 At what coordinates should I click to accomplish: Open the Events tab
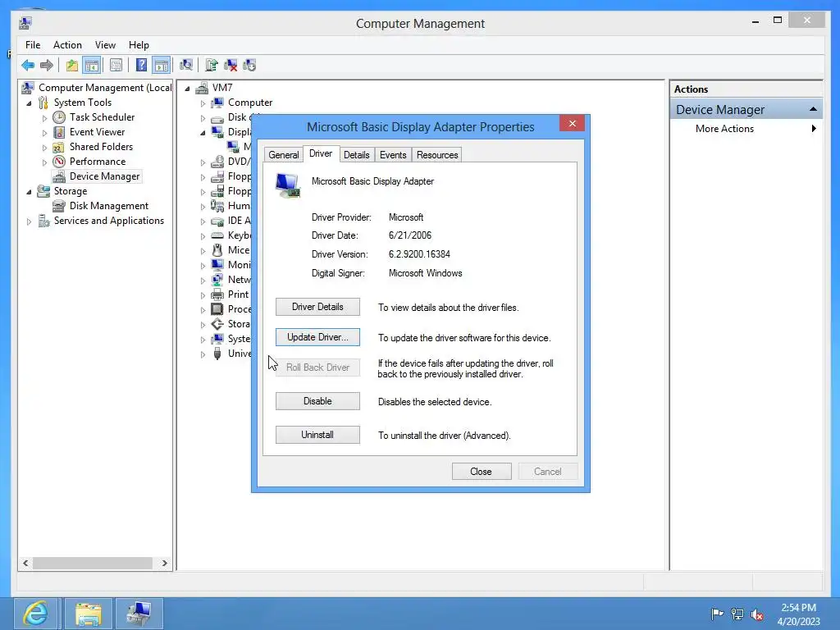click(393, 155)
